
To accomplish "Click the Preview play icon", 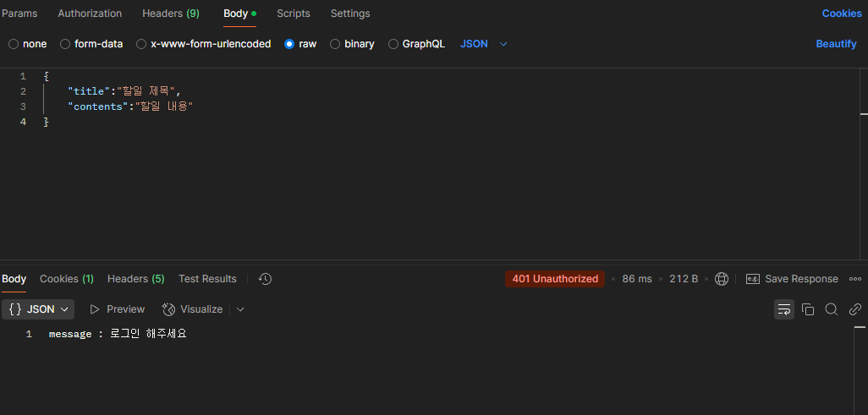I will 95,309.
